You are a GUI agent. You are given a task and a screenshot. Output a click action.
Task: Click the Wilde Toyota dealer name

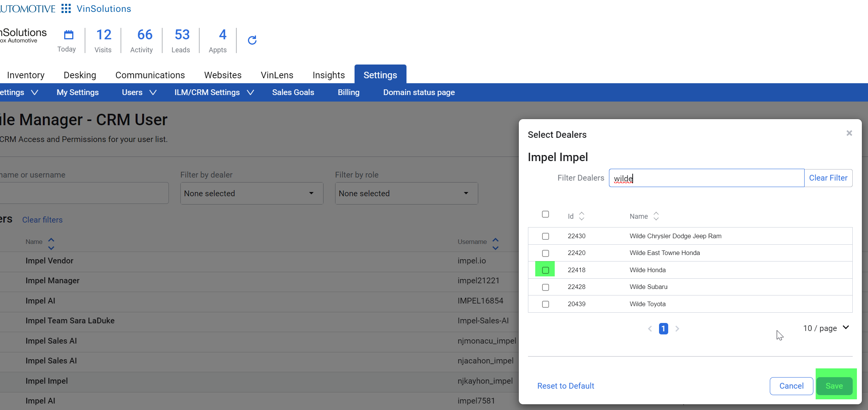648,304
